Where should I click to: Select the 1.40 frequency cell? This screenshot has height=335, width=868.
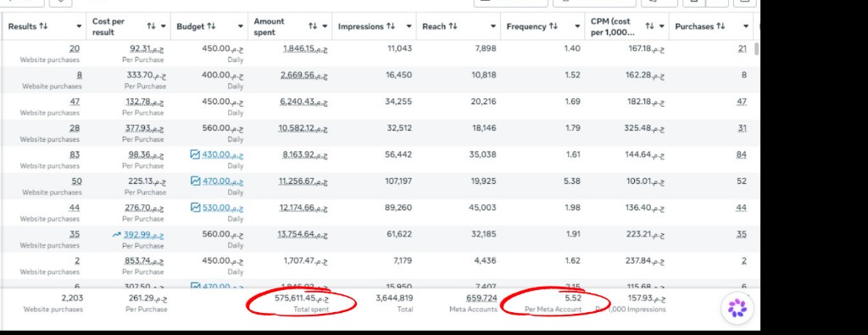[572, 48]
